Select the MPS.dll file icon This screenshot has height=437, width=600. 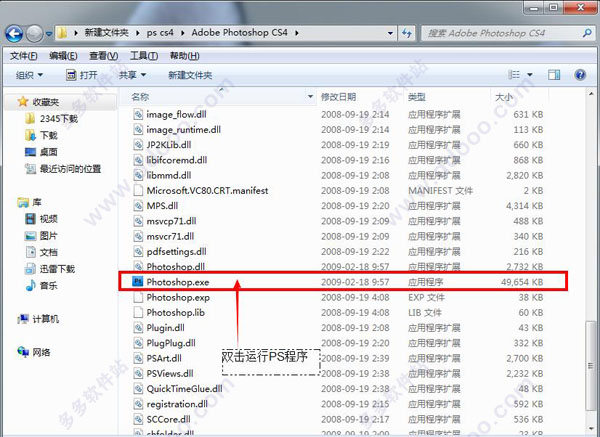138,206
